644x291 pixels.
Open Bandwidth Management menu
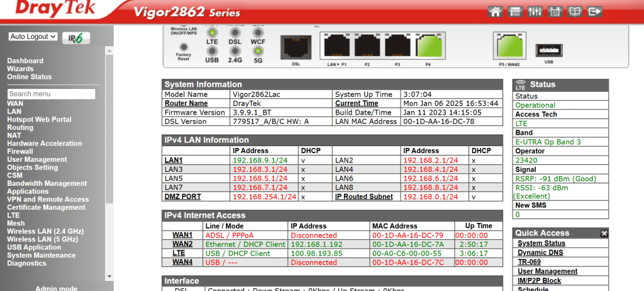(x=47, y=183)
